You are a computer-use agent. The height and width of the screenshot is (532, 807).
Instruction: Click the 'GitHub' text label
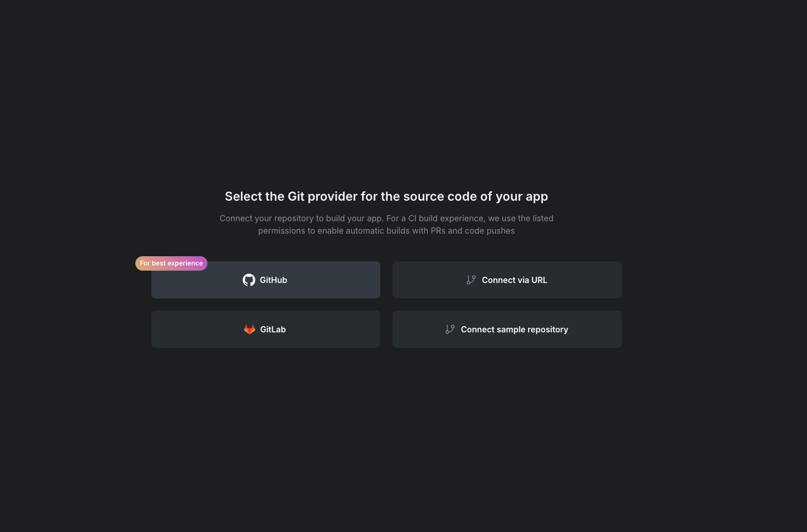tap(273, 280)
